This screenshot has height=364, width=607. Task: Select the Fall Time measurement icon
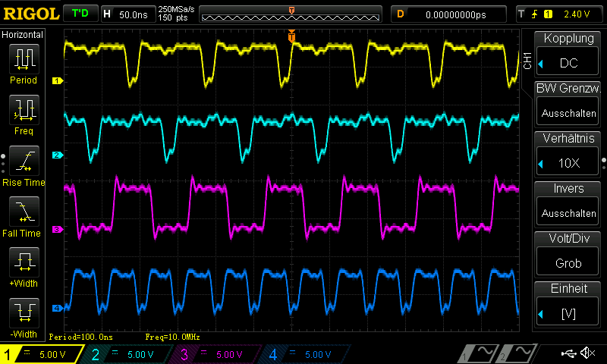(23, 212)
